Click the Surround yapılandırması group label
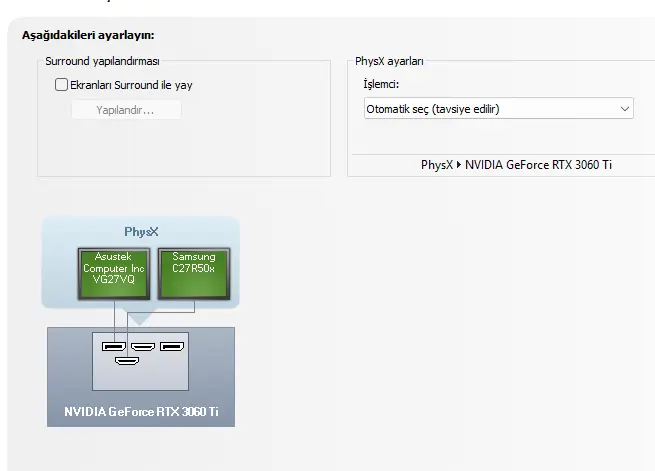Screen dimensions: 655x471 pyautogui.click(x=102, y=61)
